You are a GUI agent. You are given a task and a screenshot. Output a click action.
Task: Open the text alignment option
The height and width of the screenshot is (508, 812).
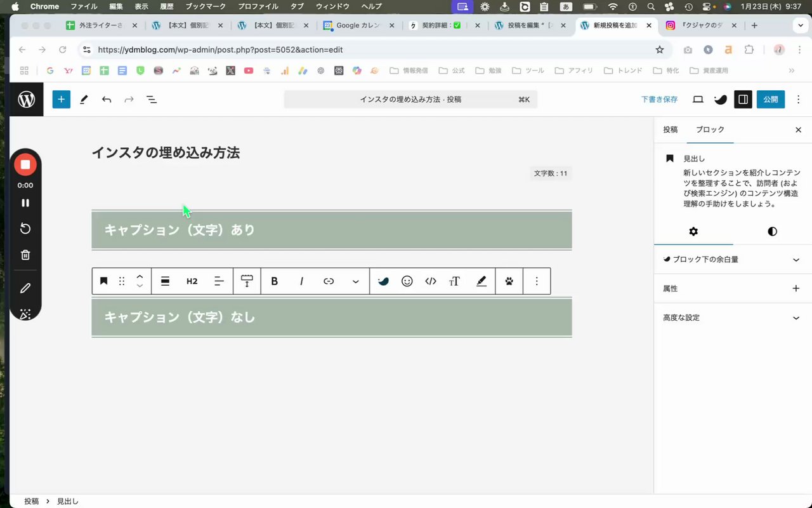[219, 281]
